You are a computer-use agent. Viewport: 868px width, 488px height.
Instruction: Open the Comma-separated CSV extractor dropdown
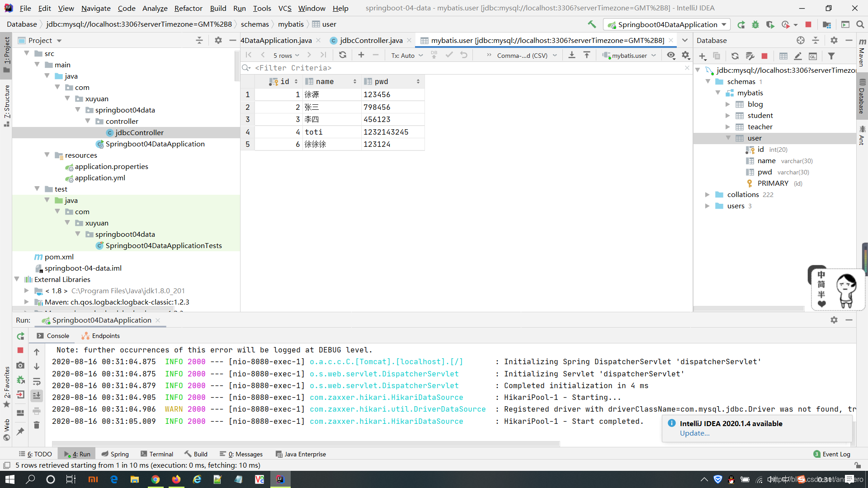tap(527, 56)
